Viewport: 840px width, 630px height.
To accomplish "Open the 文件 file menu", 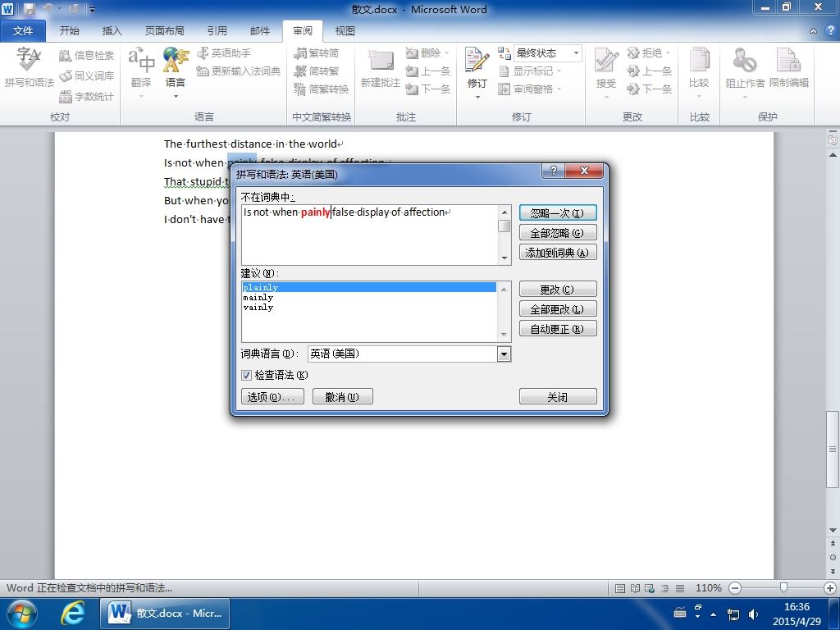I will pyautogui.click(x=22, y=30).
